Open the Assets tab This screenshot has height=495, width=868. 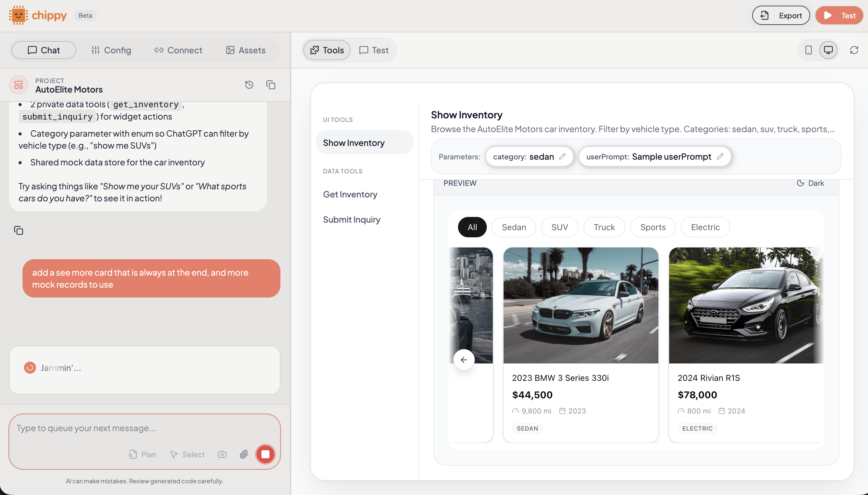(246, 50)
